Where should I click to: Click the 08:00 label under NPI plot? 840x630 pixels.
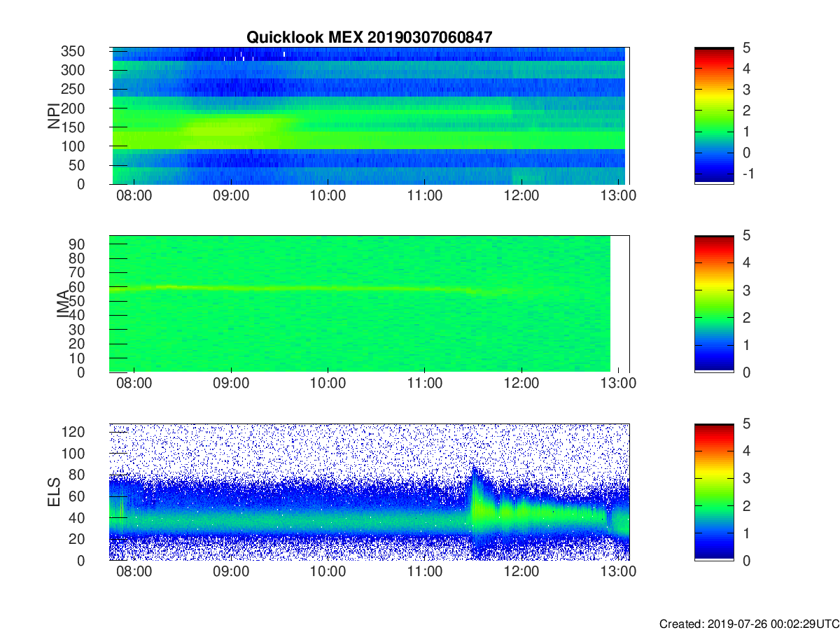pyautogui.click(x=134, y=196)
